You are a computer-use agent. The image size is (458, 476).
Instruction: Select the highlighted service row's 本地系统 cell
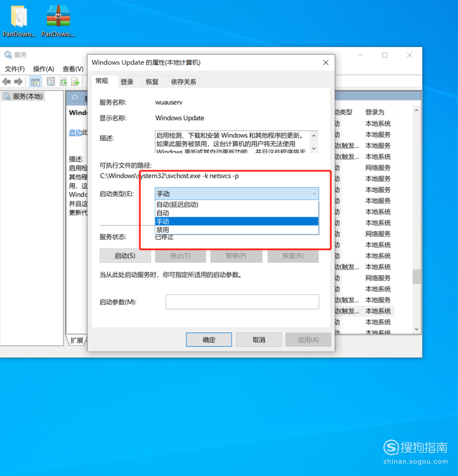click(x=378, y=311)
